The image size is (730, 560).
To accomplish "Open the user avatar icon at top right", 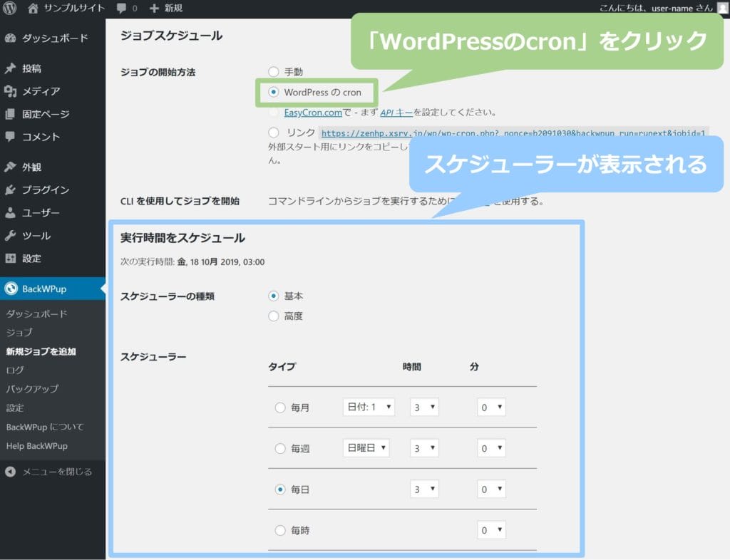I will tap(721, 8).
